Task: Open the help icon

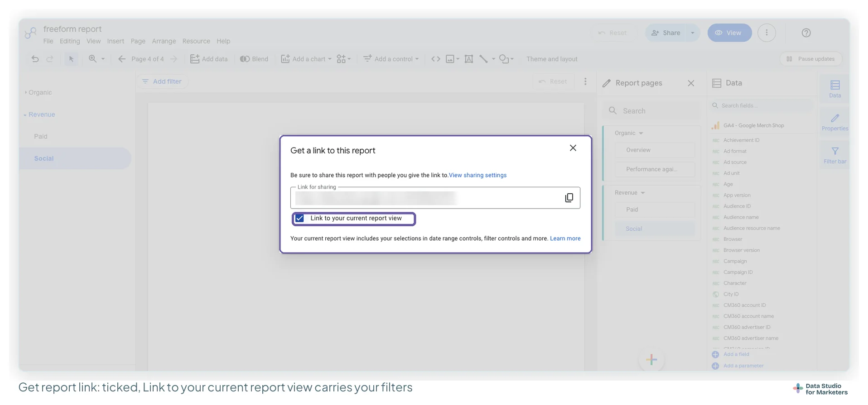Action: click(x=806, y=33)
